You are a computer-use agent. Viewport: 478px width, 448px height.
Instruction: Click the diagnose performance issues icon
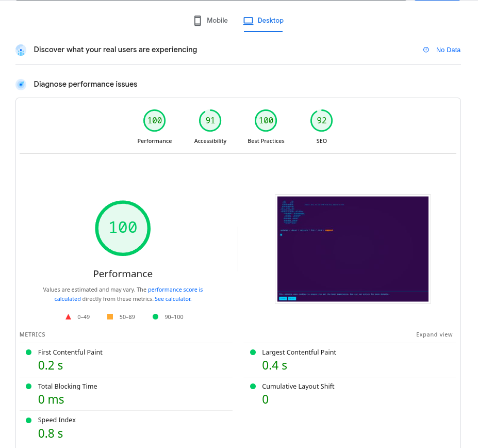(x=21, y=84)
